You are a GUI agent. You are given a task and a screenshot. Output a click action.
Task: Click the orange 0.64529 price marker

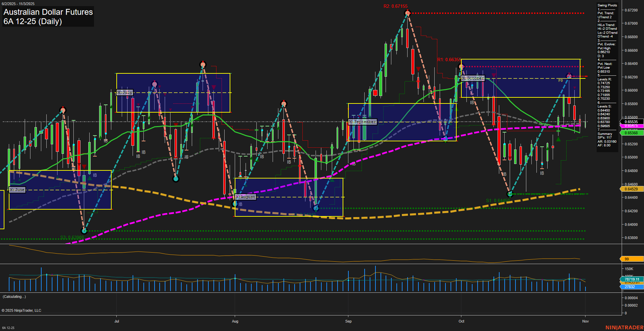631,189
